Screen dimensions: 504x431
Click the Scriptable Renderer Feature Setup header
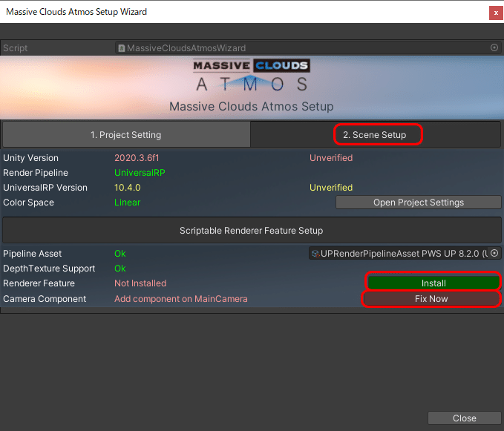coord(252,230)
